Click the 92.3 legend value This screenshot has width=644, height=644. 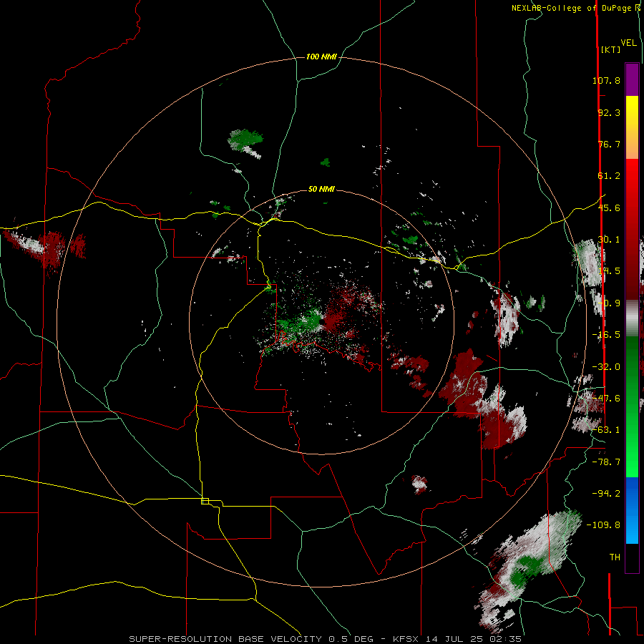tap(609, 112)
